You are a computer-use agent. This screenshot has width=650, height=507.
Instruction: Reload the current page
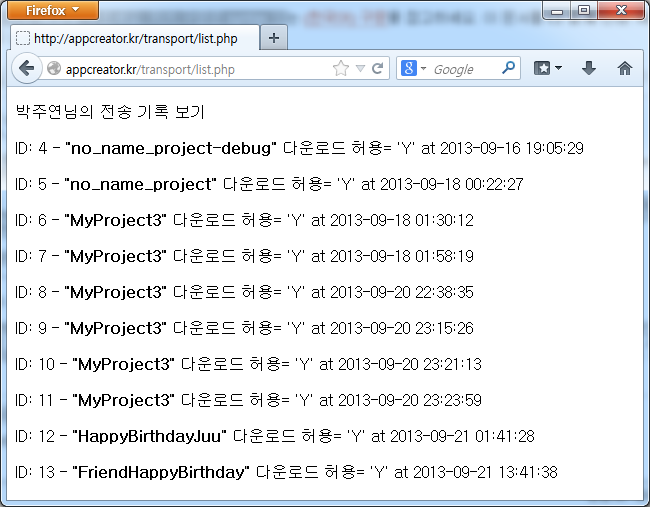377,68
